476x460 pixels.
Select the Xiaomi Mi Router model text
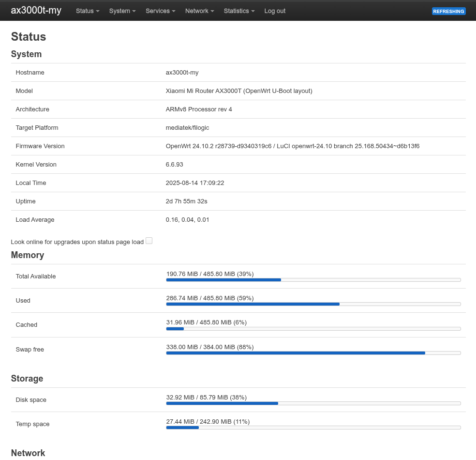coord(238,91)
